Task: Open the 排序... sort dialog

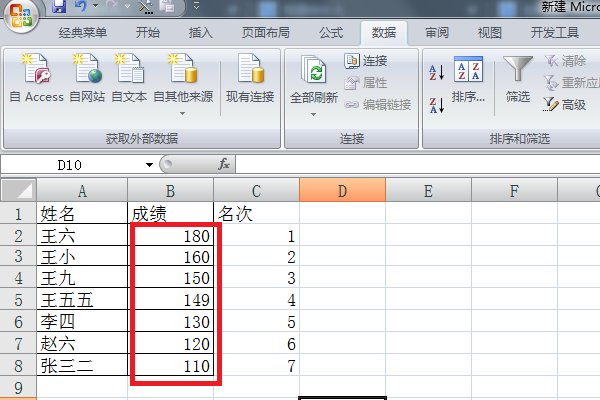Action: click(468, 80)
